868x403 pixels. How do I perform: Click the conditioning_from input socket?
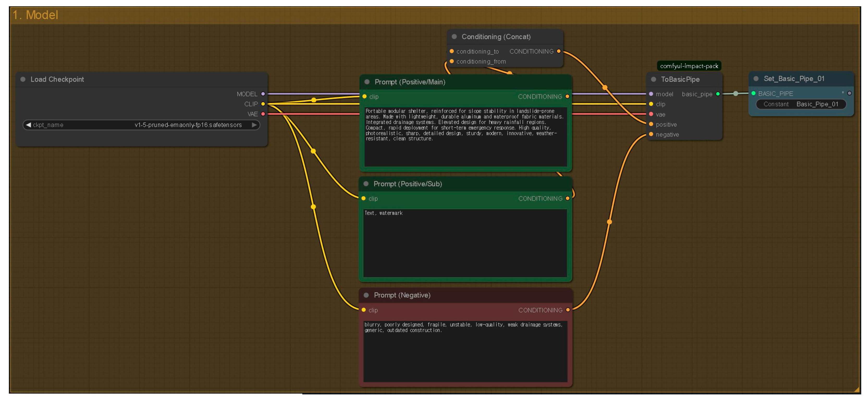pyautogui.click(x=452, y=61)
